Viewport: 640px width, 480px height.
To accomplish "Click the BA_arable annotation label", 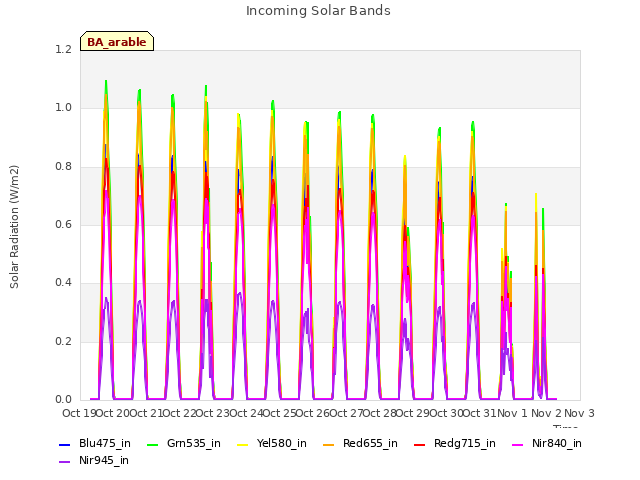I will [x=117, y=41].
